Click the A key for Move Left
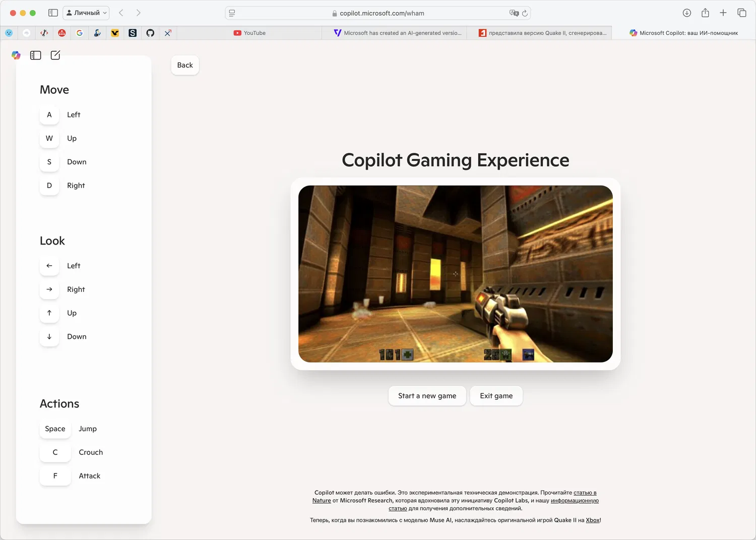The image size is (756, 540). [49, 115]
